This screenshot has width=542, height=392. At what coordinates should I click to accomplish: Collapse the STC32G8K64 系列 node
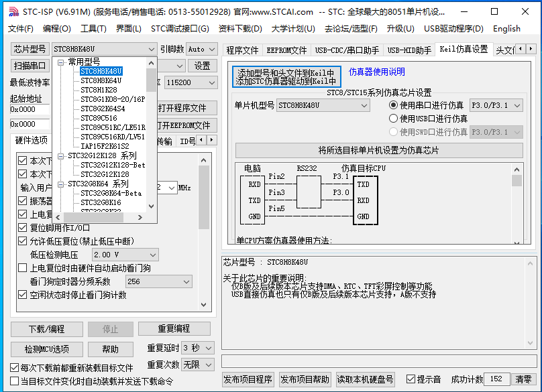click(x=61, y=184)
